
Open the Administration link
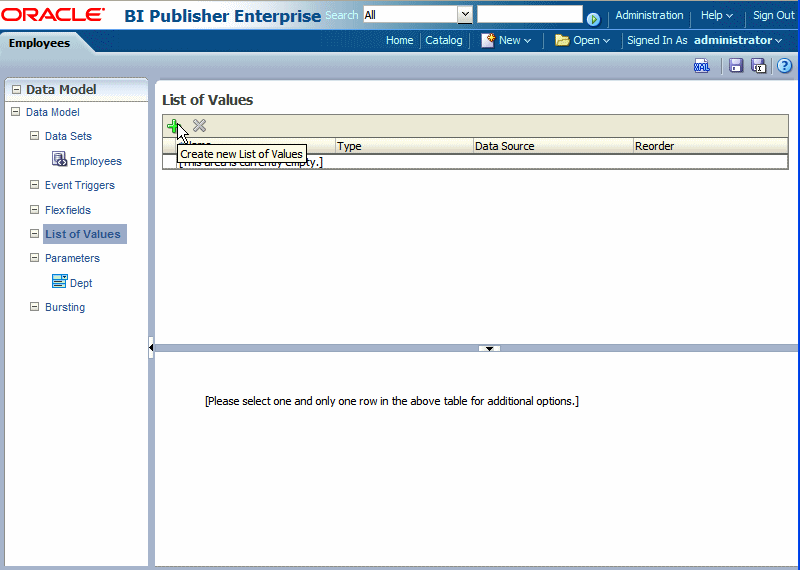649,15
